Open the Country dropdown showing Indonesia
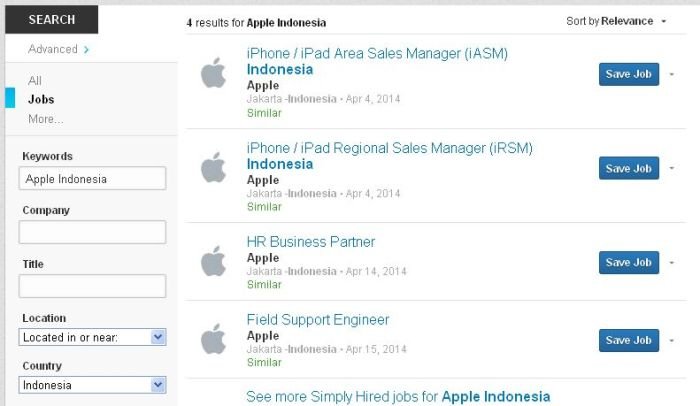The height and width of the screenshot is (406, 700). click(x=92, y=385)
